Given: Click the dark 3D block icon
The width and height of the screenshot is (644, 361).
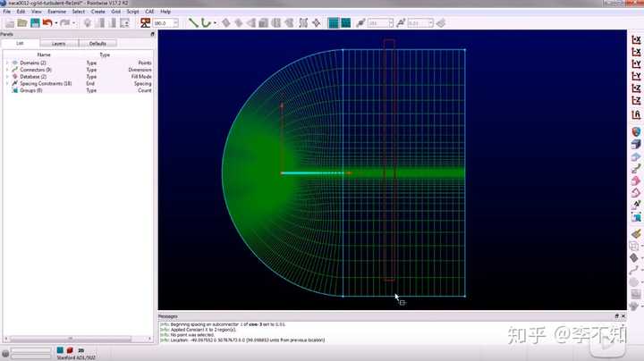Looking at the screenshot, I should tap(636, 145).
